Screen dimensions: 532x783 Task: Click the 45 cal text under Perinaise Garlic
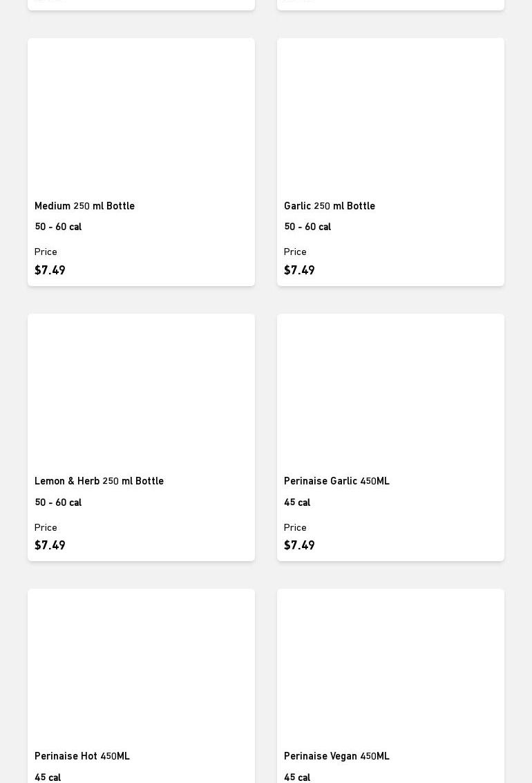(x=297, y=502)
